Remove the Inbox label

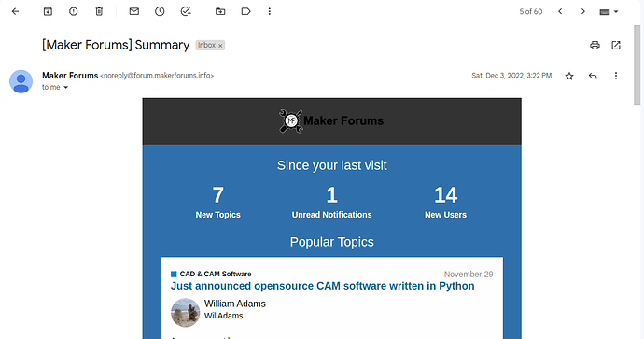click(220, 46)
